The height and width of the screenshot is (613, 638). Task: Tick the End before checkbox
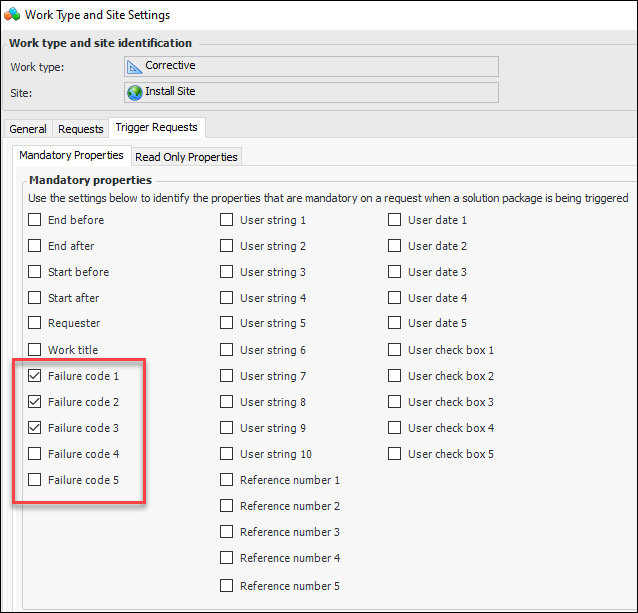[35, 220]
